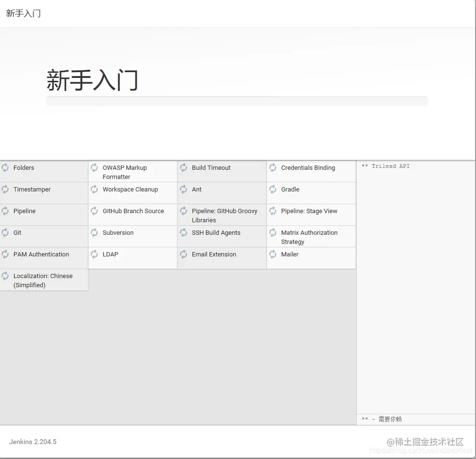Click the Trilead API log line
Viewport: 476px width, 459px height.
[385, 166]
